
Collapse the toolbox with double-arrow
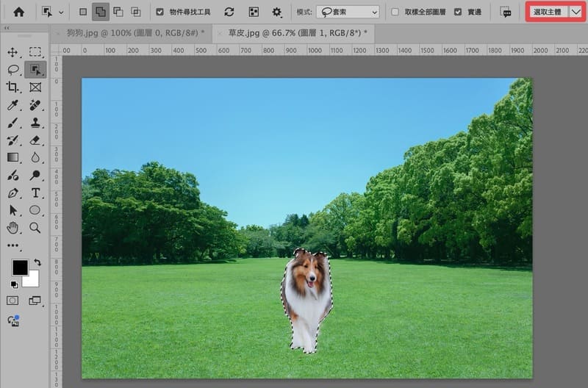pos(7,28)
